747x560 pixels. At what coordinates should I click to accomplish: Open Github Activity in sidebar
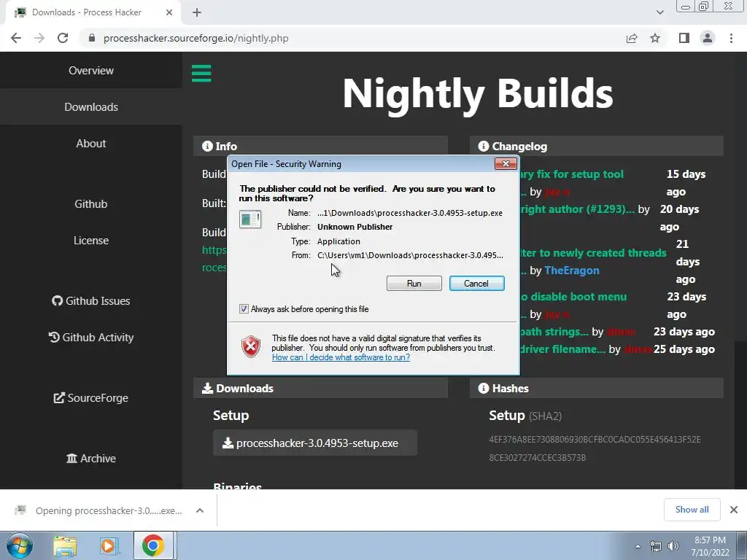[x=91, y=337]
